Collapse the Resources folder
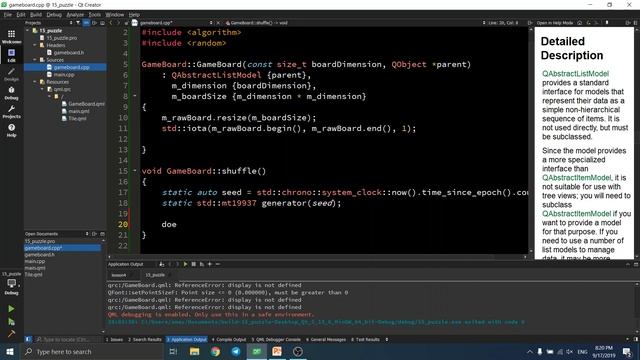 click(35, 82)
